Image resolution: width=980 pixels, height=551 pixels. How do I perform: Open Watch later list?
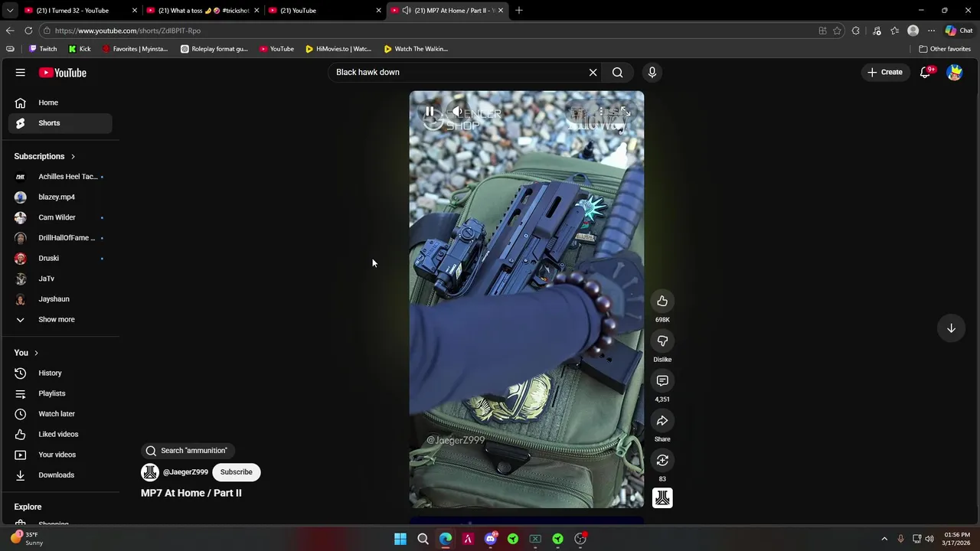(60, 413)
